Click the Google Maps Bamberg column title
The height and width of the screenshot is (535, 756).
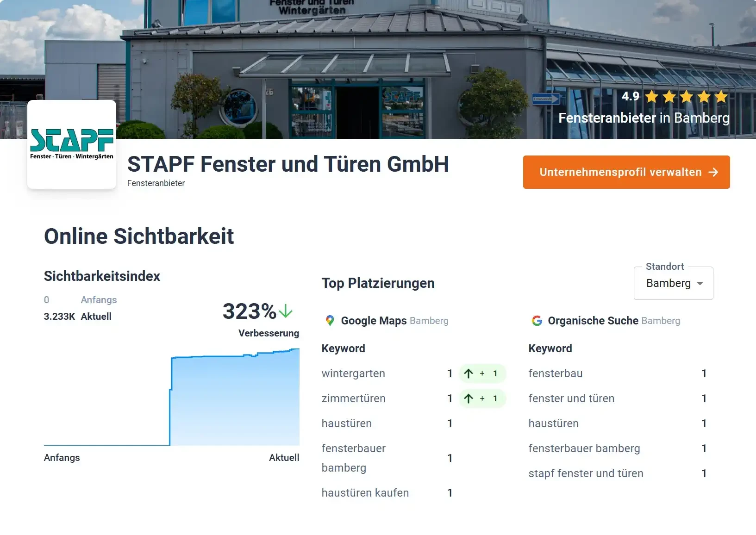(394, 321)
